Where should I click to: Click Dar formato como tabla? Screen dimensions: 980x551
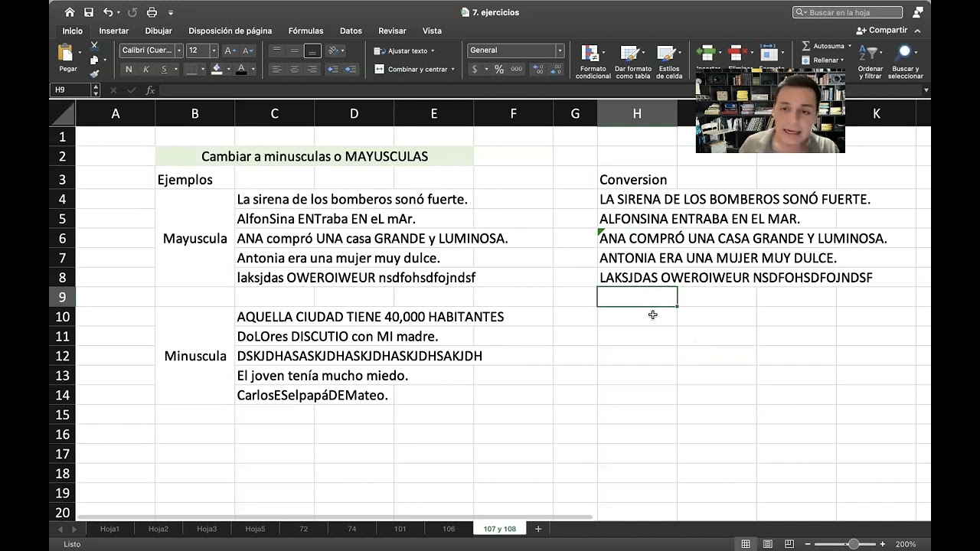coord(633,61)
